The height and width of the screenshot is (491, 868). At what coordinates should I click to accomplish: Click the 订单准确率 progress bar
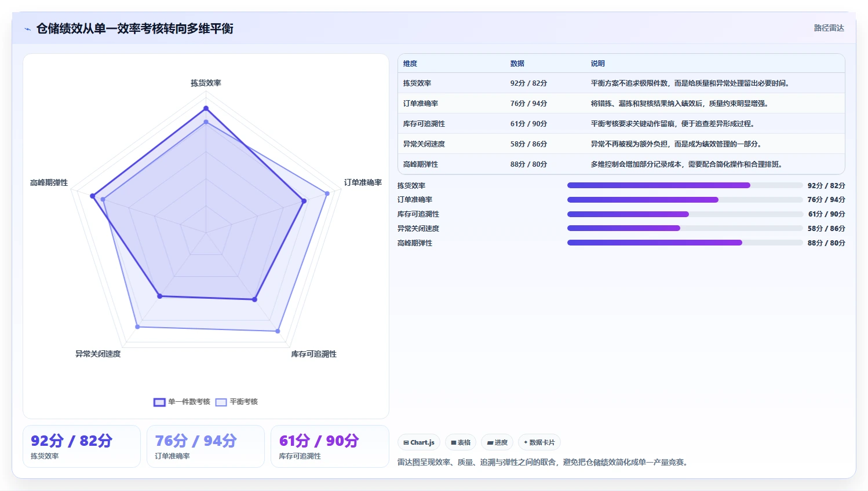point(685,200)
